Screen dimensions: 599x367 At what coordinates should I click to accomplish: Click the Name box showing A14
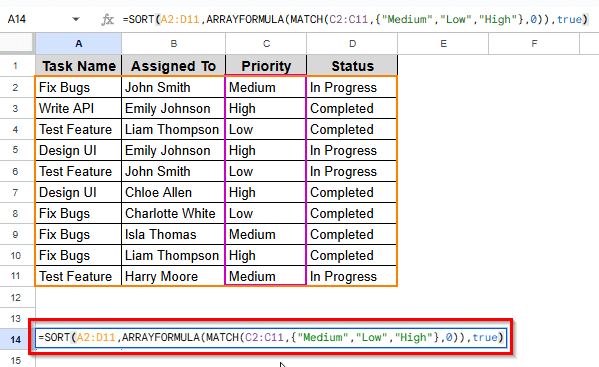pyautogui.click(x=17, y=19)
